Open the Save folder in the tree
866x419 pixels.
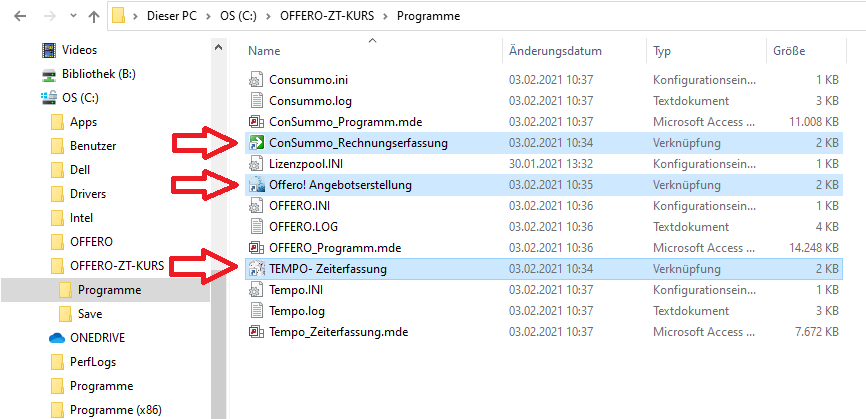(x=89, y=314)
